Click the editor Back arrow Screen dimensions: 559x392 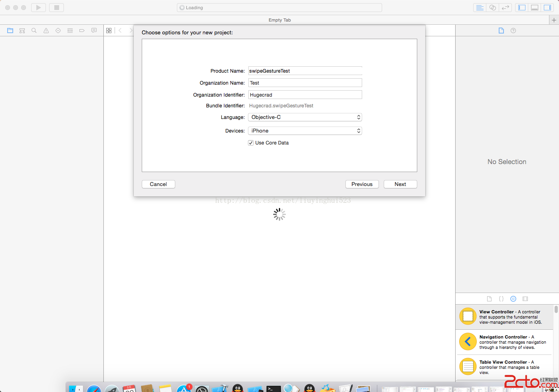120,30
